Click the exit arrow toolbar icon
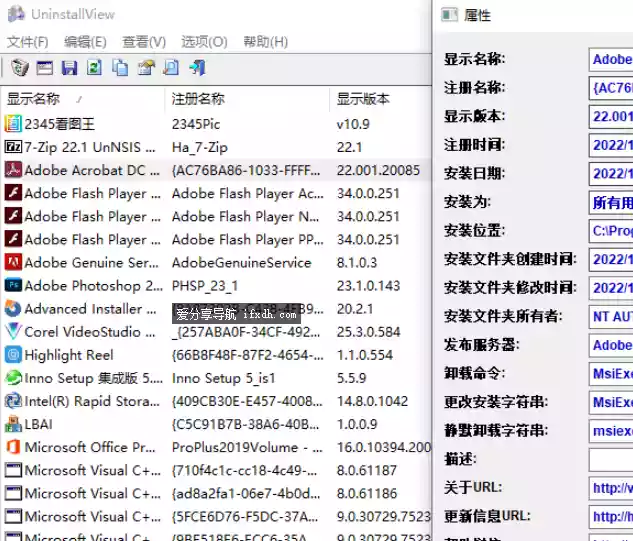 197,67
